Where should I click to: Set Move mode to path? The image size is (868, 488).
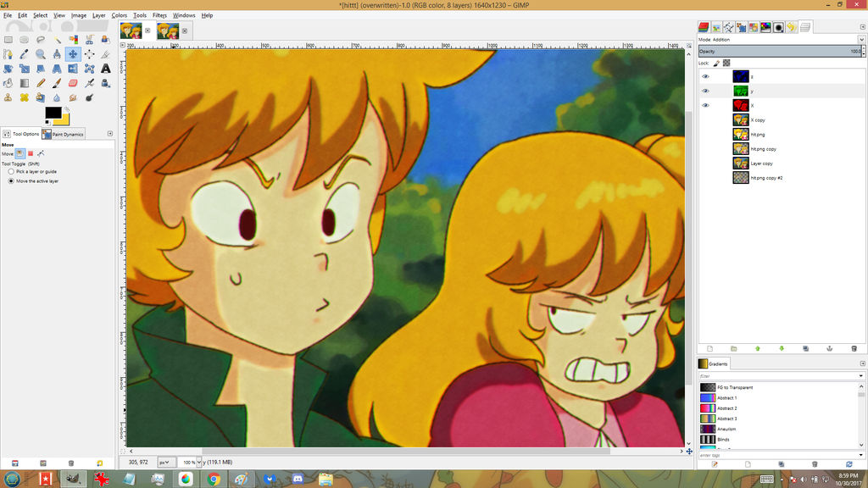tap(41, 153)
